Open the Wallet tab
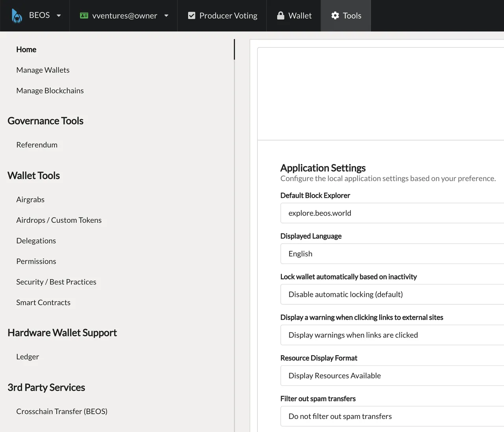This screenshot has width=504, height=432. pyautogui.click(x=294, y=16)
